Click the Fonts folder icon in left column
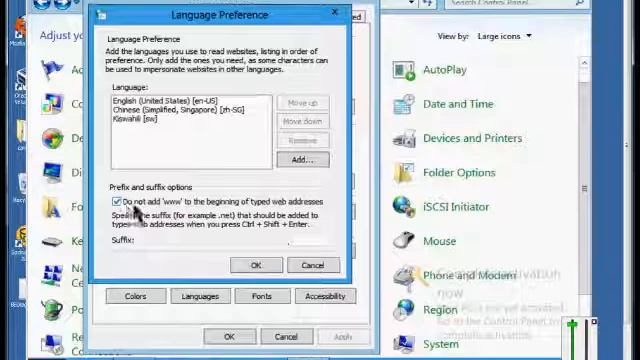 [52, 207]
